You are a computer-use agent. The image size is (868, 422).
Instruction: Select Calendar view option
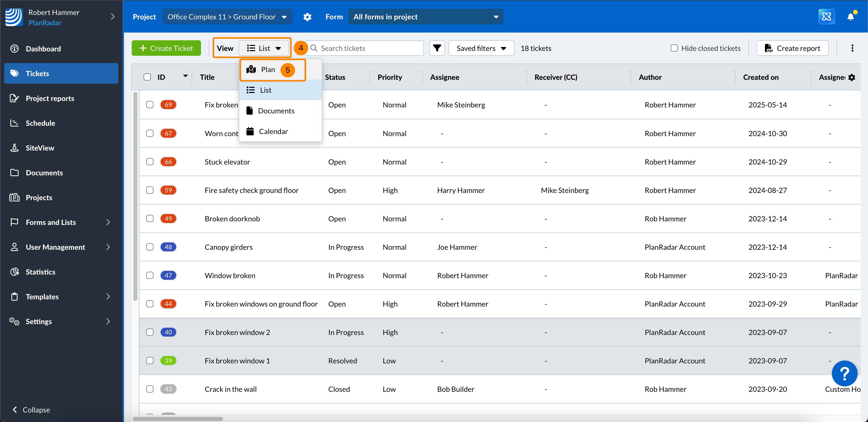[273, 131]
